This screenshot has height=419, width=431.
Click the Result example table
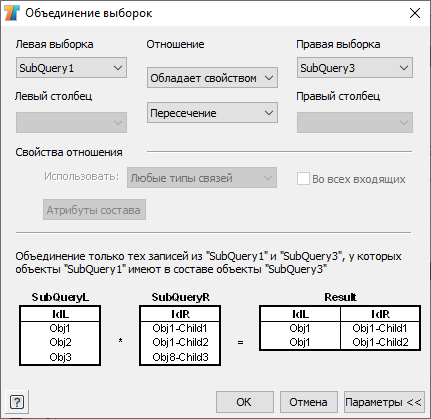click(x=340, y=328)
